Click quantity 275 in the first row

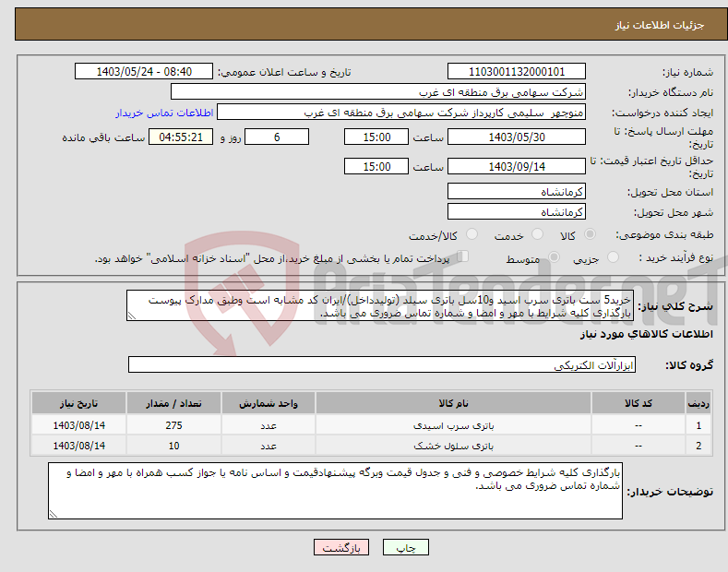tap(173, 425)
